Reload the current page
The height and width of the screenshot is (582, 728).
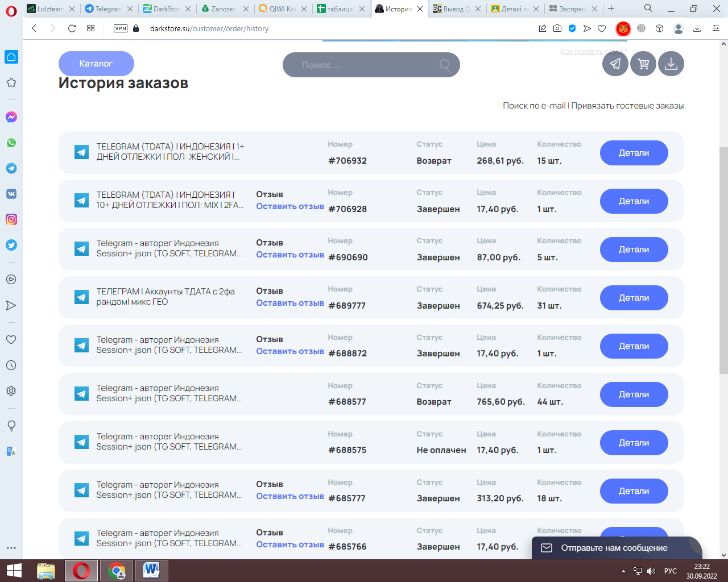[x=72, y=28]
